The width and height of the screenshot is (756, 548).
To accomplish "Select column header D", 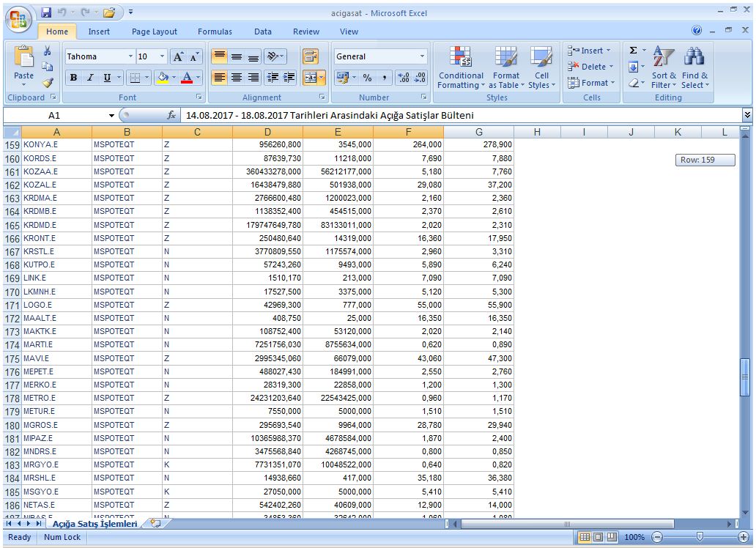I will [x=267, y=132].
